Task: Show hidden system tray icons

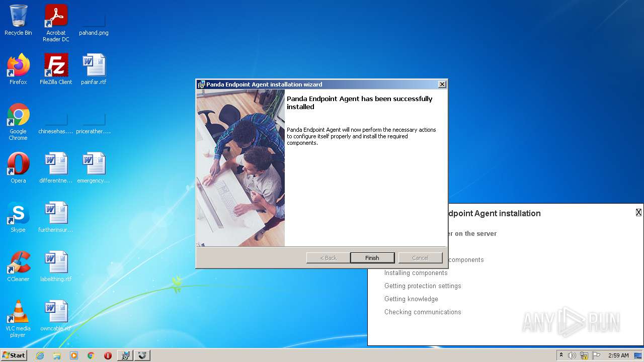Action: (x=561, y=355)
